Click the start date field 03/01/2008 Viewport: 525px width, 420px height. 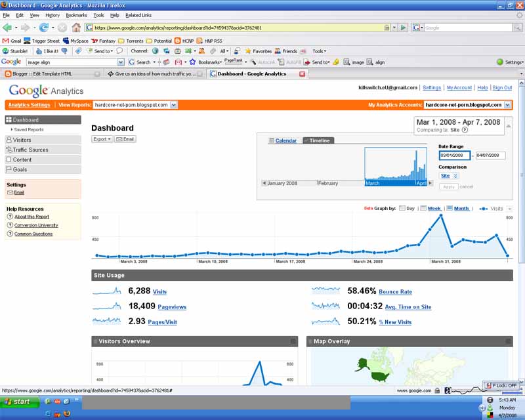coord(454,156)
